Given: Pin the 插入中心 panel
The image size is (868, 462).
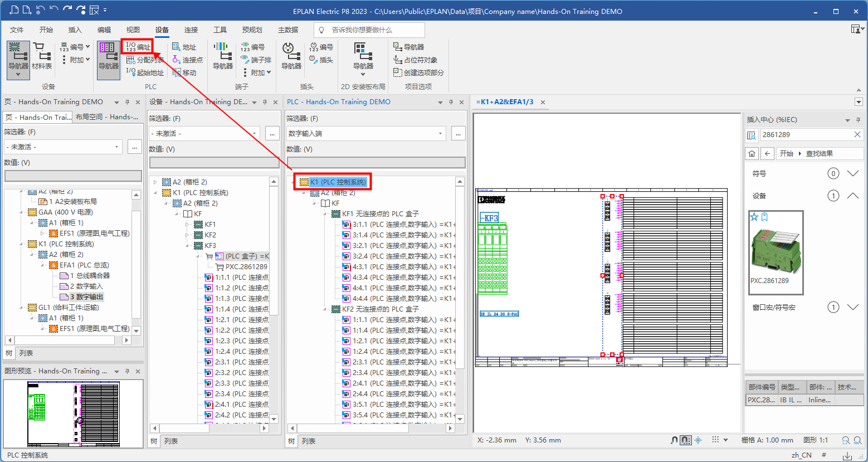Looking at the screenshot, I should coord(858,120).
